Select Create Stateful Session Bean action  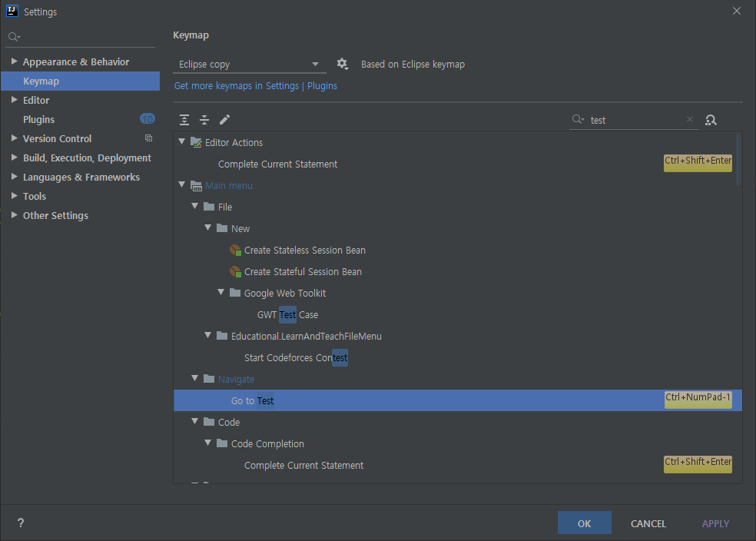click(x=303, y=272)
